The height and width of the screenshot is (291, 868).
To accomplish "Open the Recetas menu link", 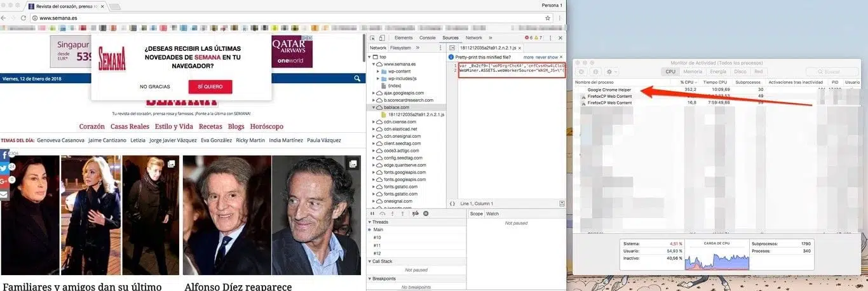I will click(210, 126).
